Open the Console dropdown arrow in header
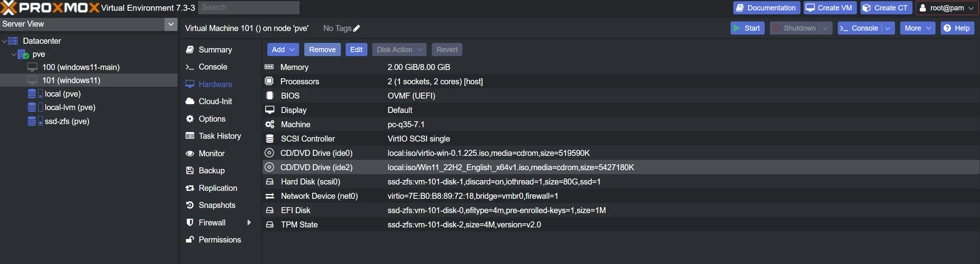Screen dimensions: 980x264 coord(888,28)
